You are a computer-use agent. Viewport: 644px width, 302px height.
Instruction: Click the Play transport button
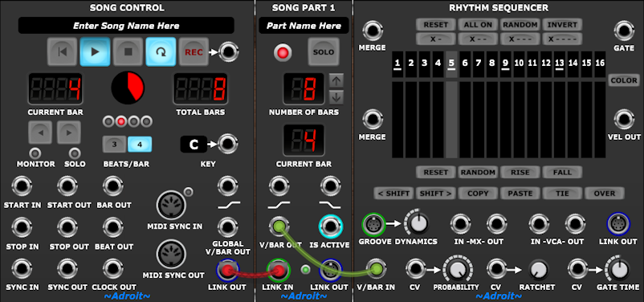[95, 51]
